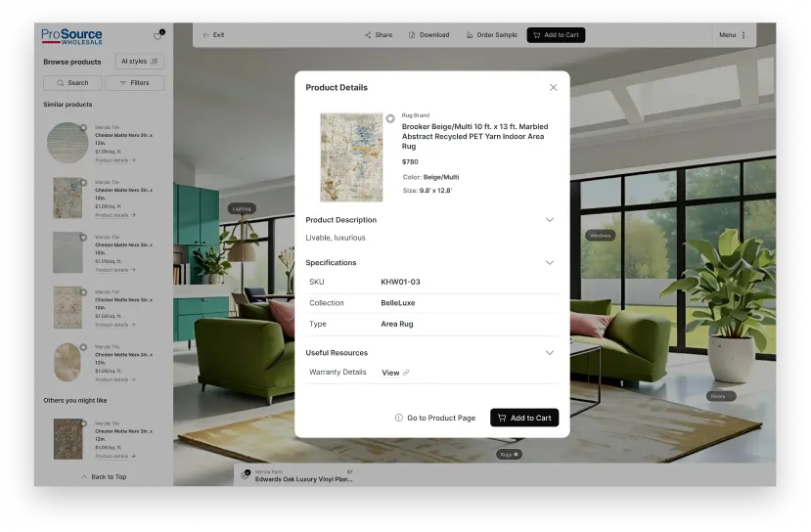Select the Lighting hotspot tag in the room

pyautogui.click(x=241, y=208)
